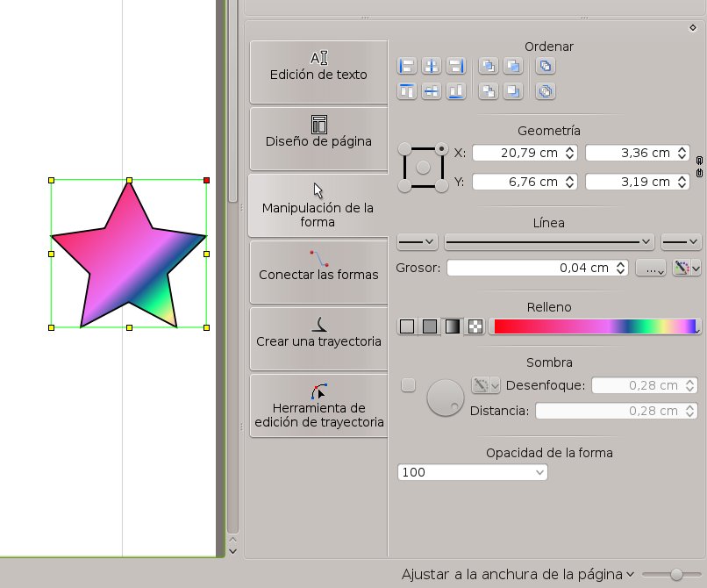Select Herramienta de edición de trayectoria
The width and height of the screenshot is (707, 588).
tap(318, 405)
